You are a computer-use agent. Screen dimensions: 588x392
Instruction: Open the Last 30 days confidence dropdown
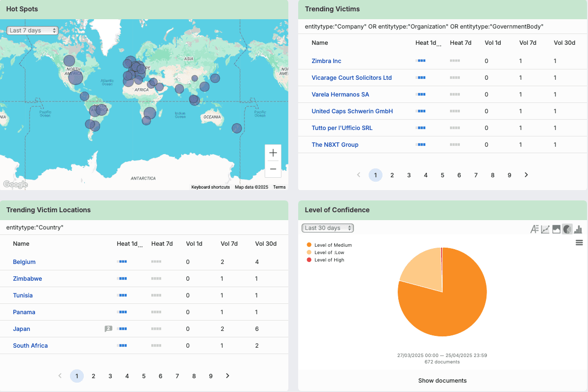click(x=328, y=228)
